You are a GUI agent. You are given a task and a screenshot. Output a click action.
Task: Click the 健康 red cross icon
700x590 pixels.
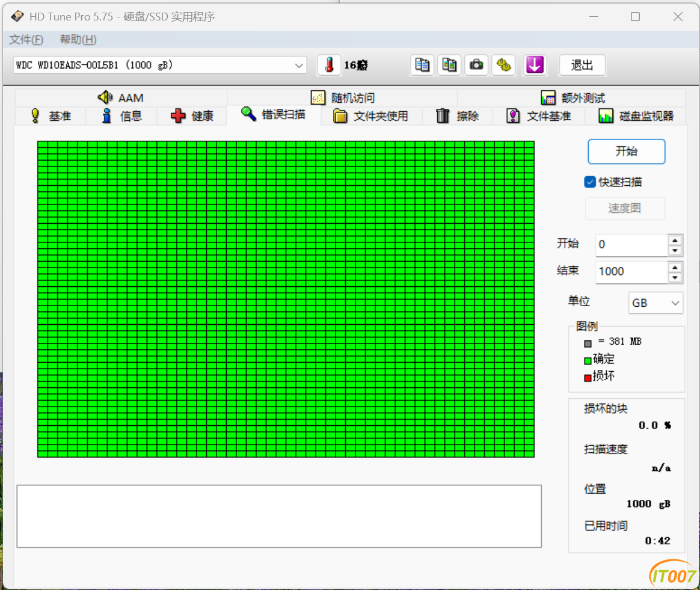(x=178, y=115)
